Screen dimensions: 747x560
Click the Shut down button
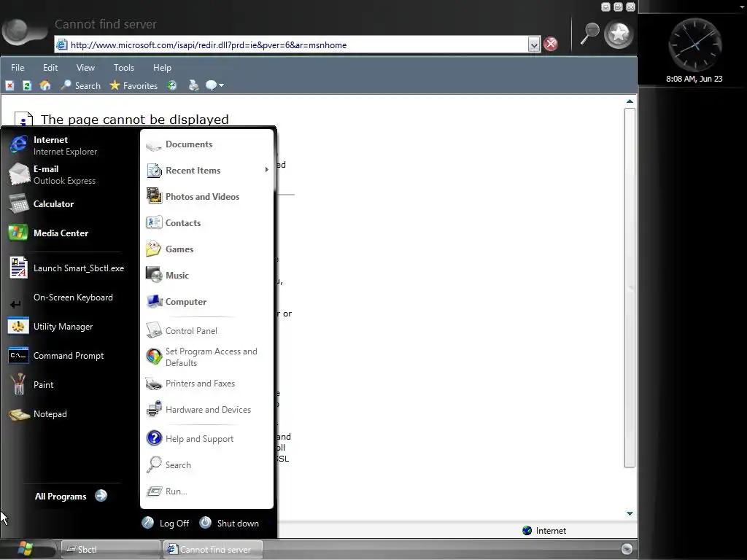pyautogui.click(x=229, y=524)
